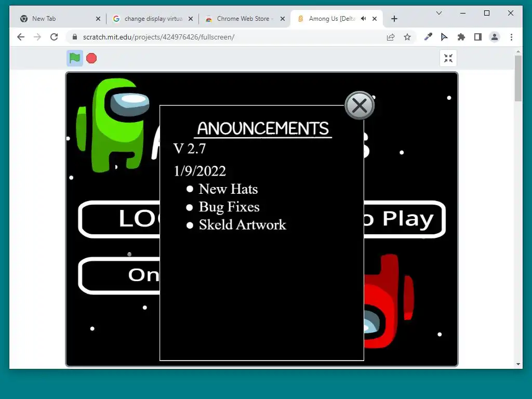Image resolution: width=532 pixels, height=399 pixels.
Task: Mute audio icon on Among Us tab
Action: click(x=363, y=19)
